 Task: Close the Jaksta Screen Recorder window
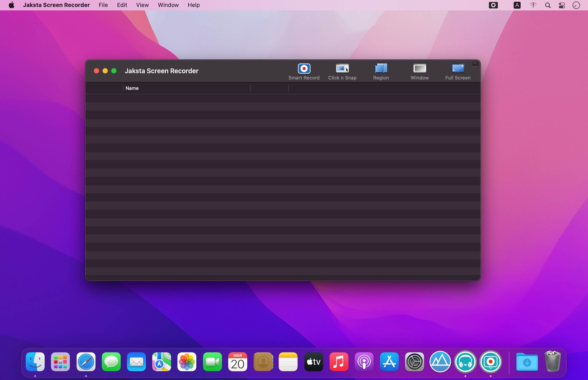coord(96,71)
